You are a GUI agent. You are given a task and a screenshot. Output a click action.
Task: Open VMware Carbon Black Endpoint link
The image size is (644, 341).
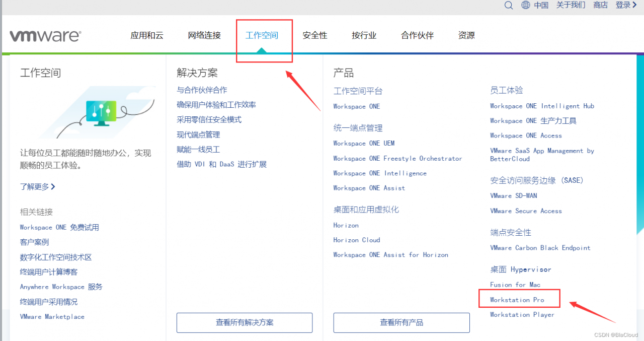click(540, 248)
